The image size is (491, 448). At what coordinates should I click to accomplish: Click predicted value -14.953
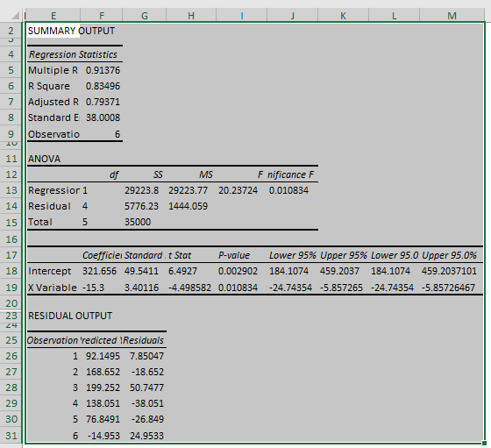[103, 436]
